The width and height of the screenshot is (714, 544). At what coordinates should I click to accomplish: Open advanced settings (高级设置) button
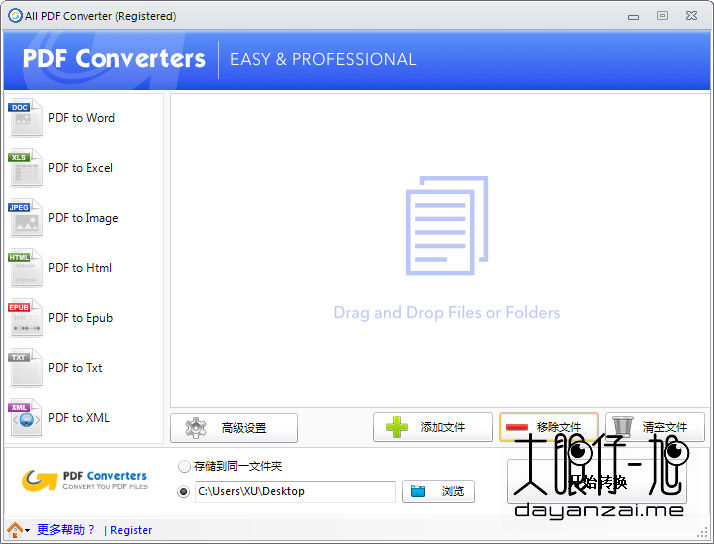[x=234, y=428]
